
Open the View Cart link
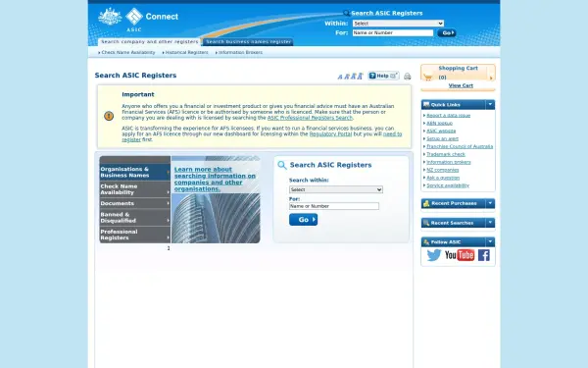(461, 85)
